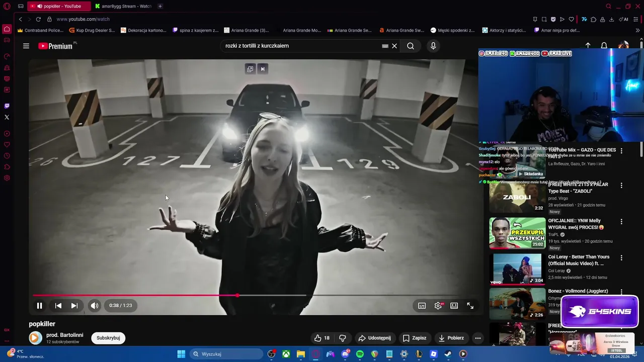Save video with the Zapisz button
The height and width of the screenshot is (362, 644).
[x=415, y=338]
